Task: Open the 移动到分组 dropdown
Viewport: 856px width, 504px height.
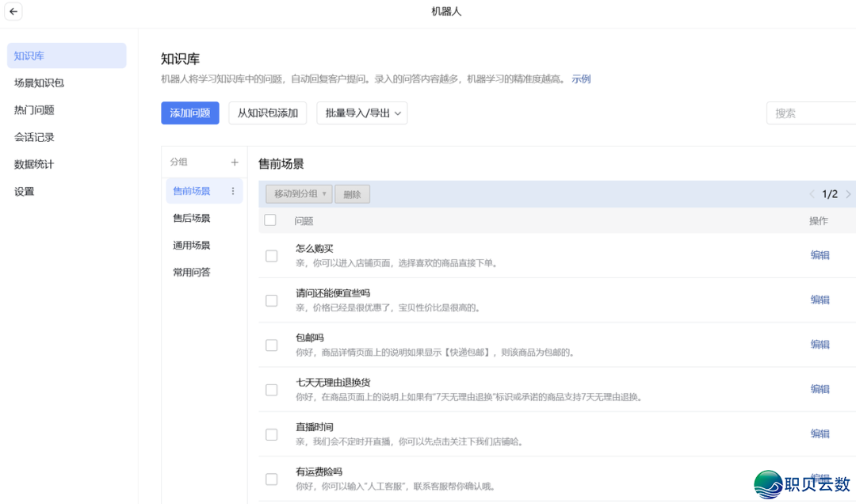Action: point(297,193)
